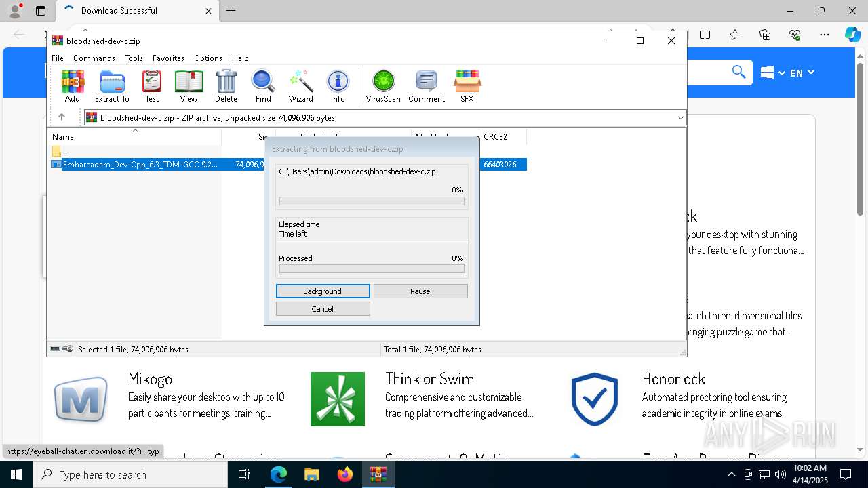
Task: Open browser tab actions menu icon
Action: (x=41, y=11)
